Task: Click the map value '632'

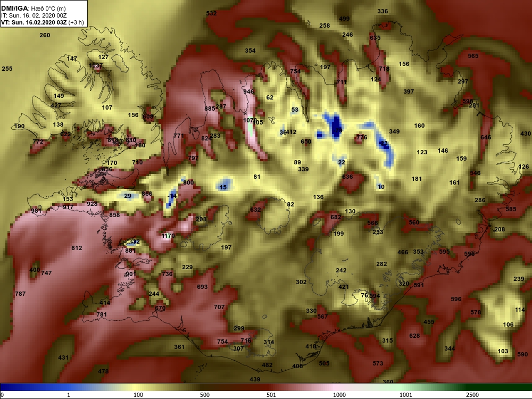Action: coord(255,210)
